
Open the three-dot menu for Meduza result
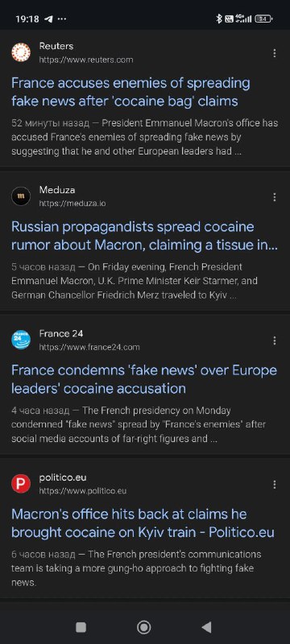pos(275,197)
